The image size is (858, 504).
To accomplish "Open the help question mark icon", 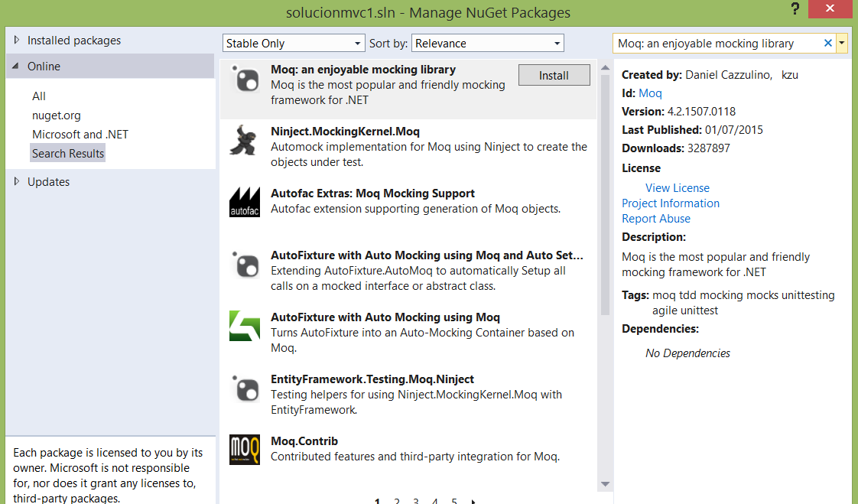I will pyautogui.click(x=795, y=9).
